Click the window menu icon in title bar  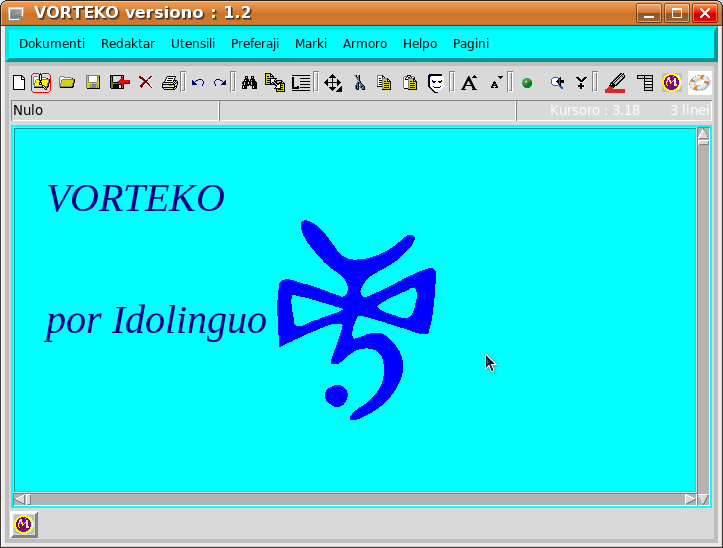(16, 13)
